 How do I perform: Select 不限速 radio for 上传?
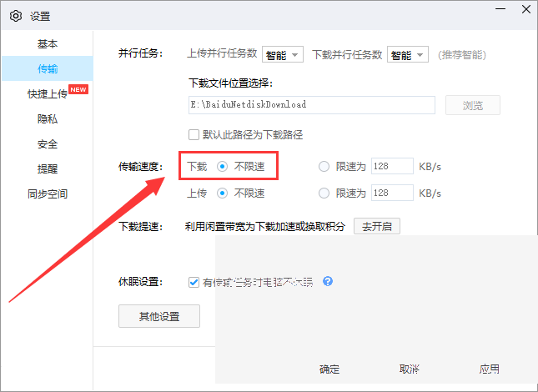[222, 193]
